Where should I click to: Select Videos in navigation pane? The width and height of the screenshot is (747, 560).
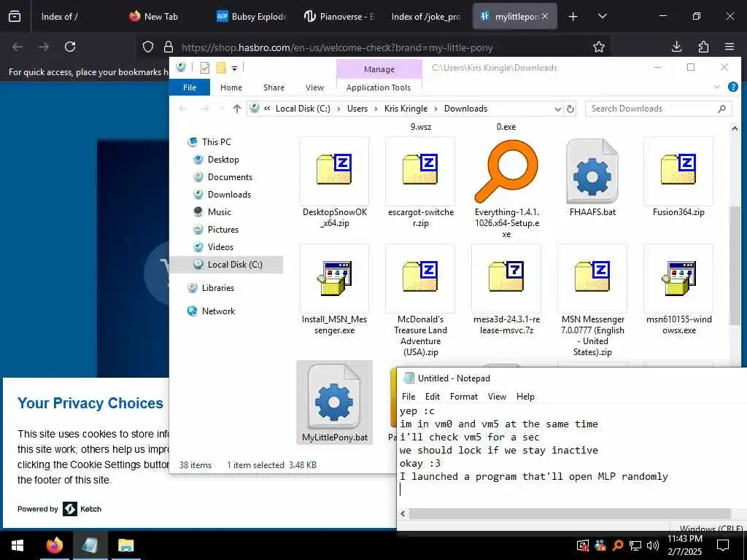click(x=220, y=247)
